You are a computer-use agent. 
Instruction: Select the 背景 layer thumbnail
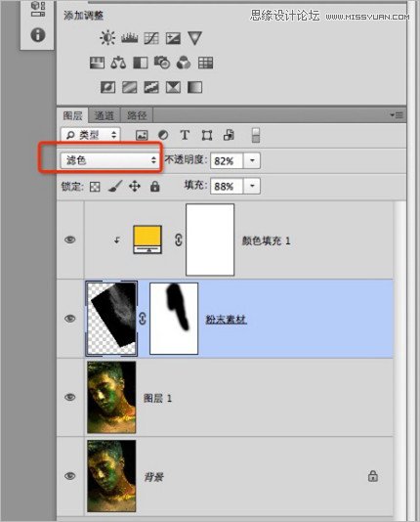click(111, 476)
